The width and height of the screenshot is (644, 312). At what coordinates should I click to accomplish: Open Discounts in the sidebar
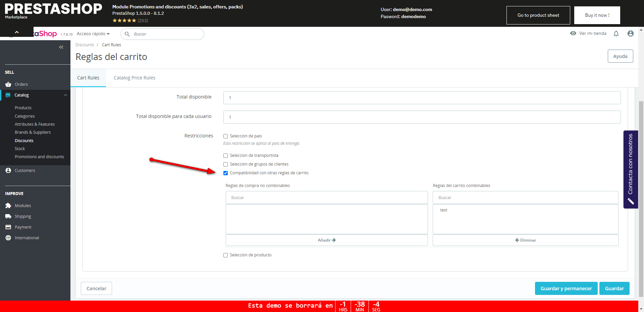pos(24,140)
